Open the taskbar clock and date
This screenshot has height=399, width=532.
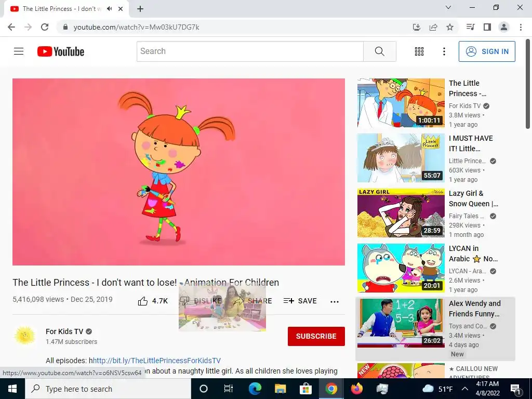pos(487,389)
